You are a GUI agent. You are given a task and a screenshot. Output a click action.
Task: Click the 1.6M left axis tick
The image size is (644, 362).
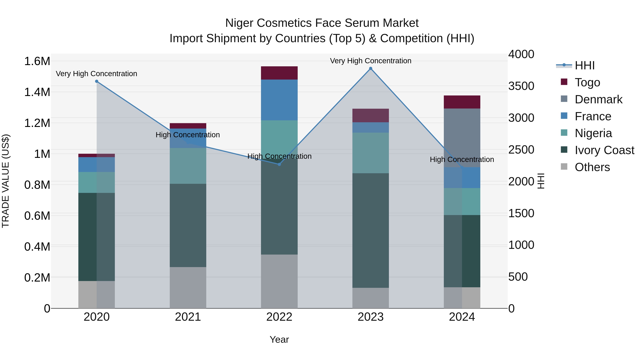(x=37, y=61)
